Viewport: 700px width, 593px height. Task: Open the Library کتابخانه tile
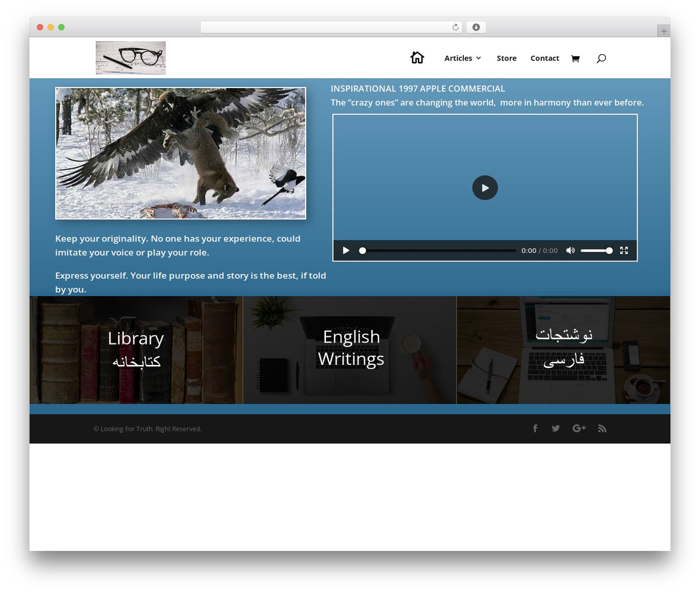136,350
